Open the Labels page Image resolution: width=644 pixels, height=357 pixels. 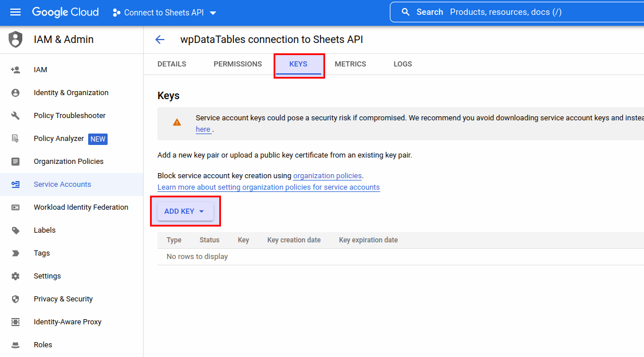coord(44,230)
